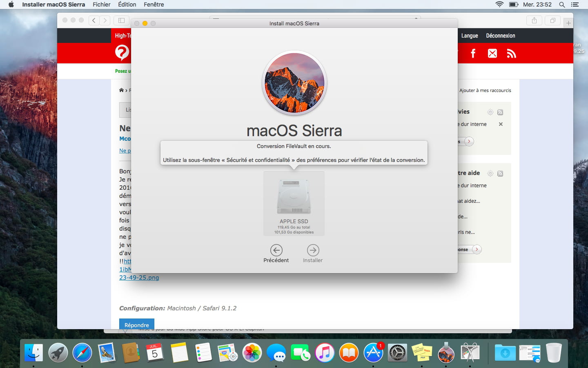Open Photos from the Dock
The height and width of the screenshot is (368, 588).
(x=252, y=352)
